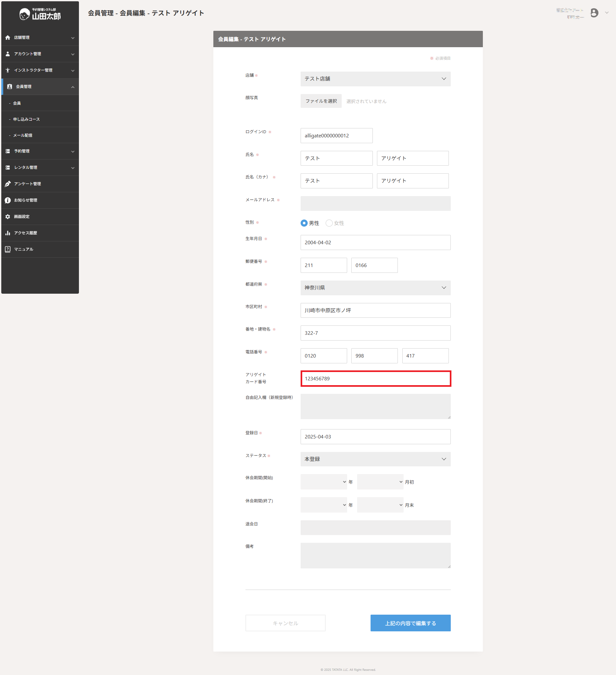
Task: Click the bar chart icon beside アクセス履歴
Action: pos(8,233)
